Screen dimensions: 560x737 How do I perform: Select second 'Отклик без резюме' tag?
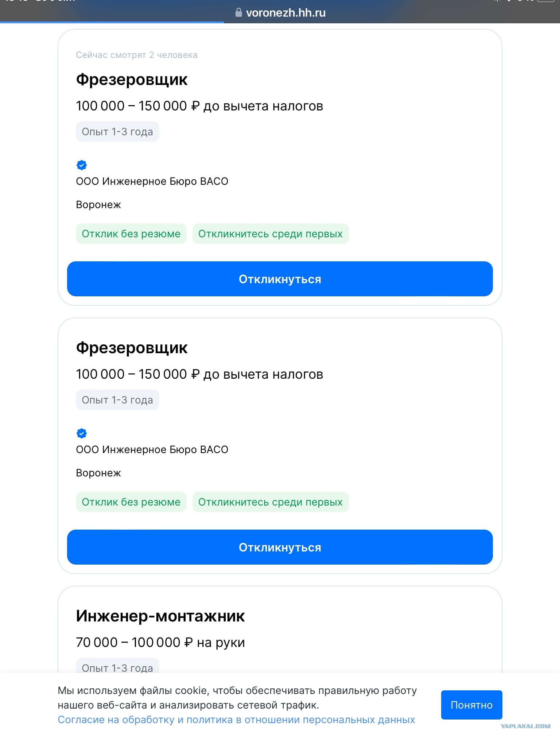point(131,502)
